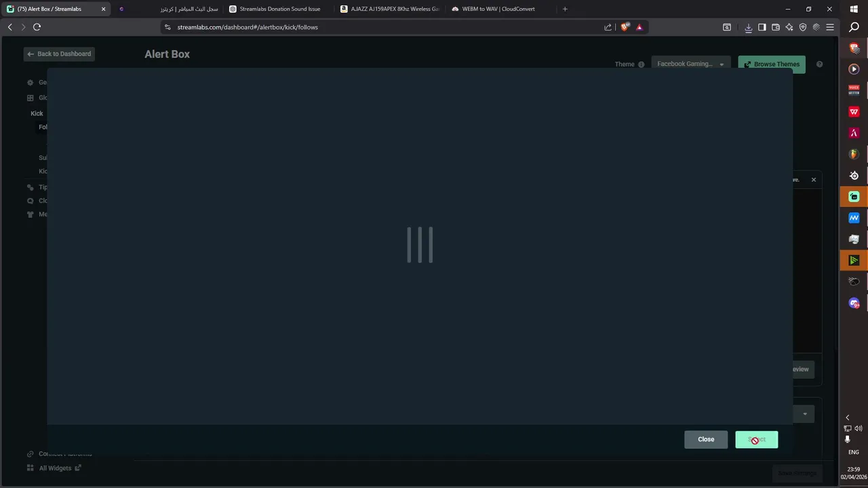Open the All Widgets link
This screenshot has height=488, width=868.
[x=55, y=468]
